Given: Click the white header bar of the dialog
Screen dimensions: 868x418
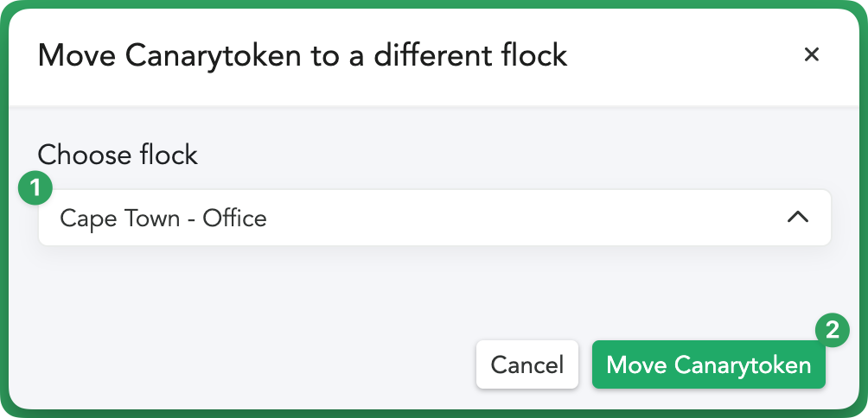Looking at the screenshot, I should click(x=434, y=55).
